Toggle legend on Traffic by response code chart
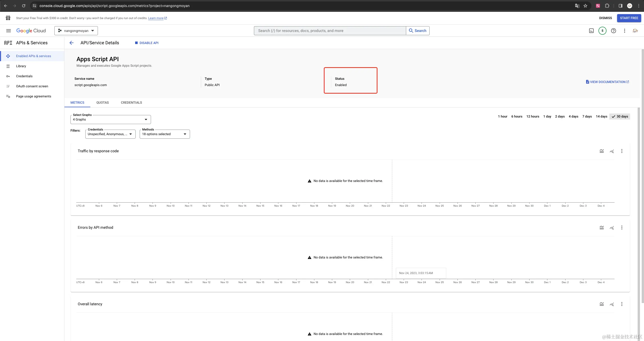This screenshot has height=341, width=644. pyautogui.click(x=602, y=151)
